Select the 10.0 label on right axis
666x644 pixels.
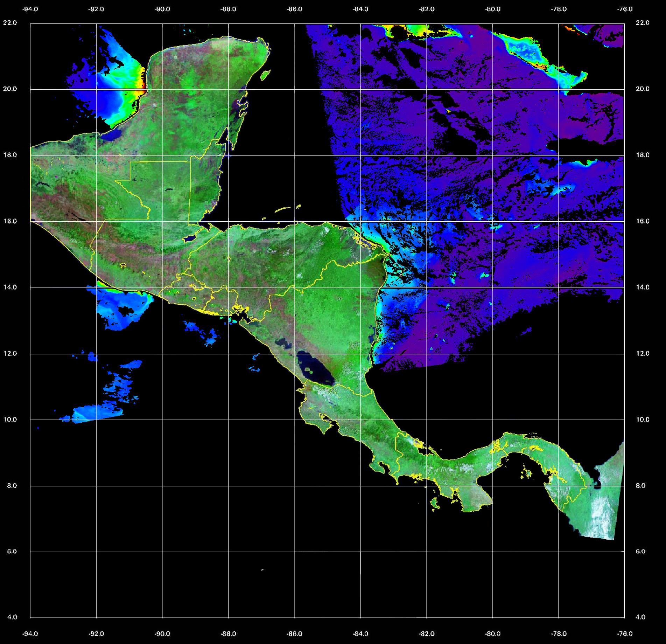pos(642,419)
